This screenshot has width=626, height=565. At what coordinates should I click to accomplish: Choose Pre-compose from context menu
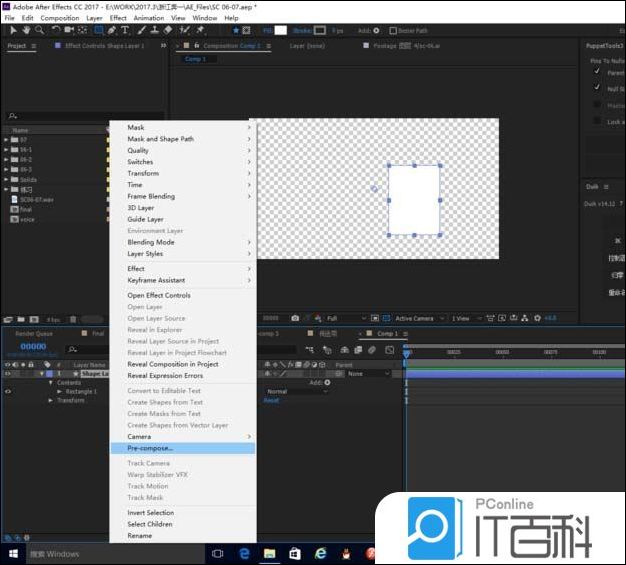tap(150, 448)
